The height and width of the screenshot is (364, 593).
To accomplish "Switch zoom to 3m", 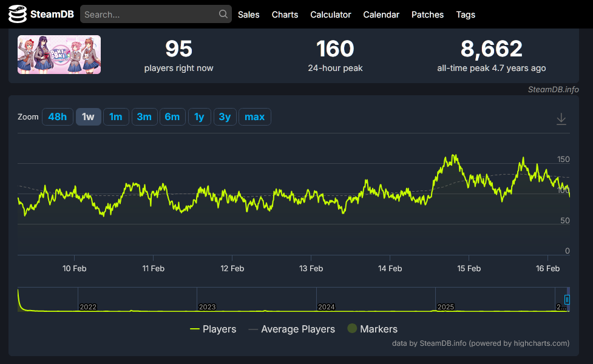I will point(144,117).
